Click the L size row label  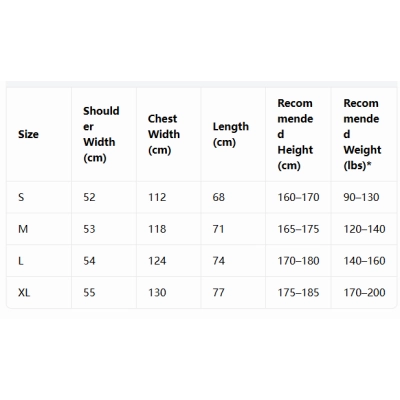click(21, 261)
